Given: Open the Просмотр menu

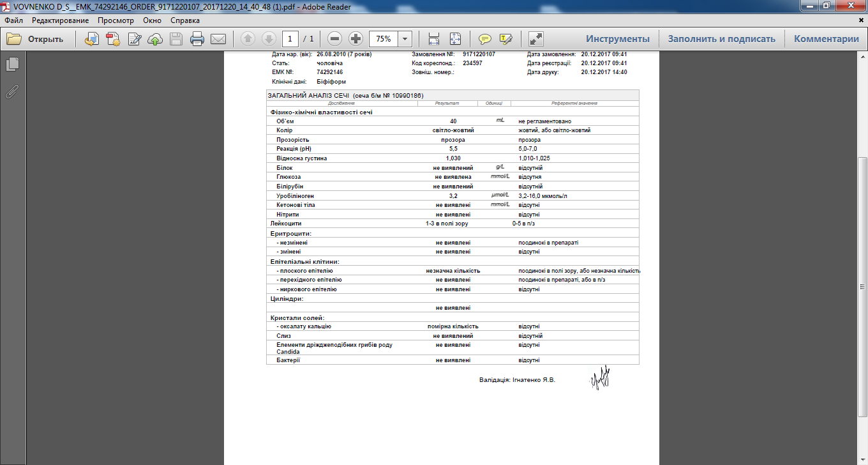Looking at the screenshot, I should pos(116,20).
